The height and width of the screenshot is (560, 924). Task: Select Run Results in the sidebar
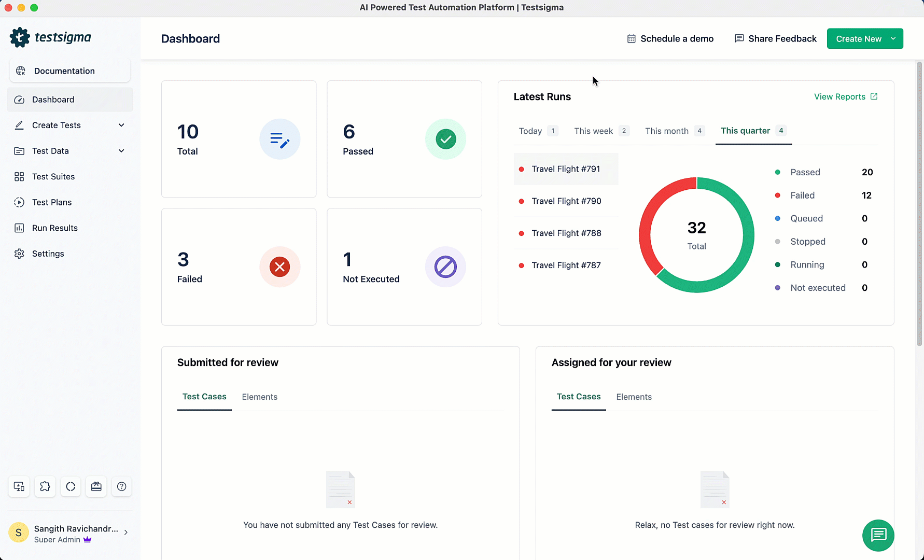(54, 228)
